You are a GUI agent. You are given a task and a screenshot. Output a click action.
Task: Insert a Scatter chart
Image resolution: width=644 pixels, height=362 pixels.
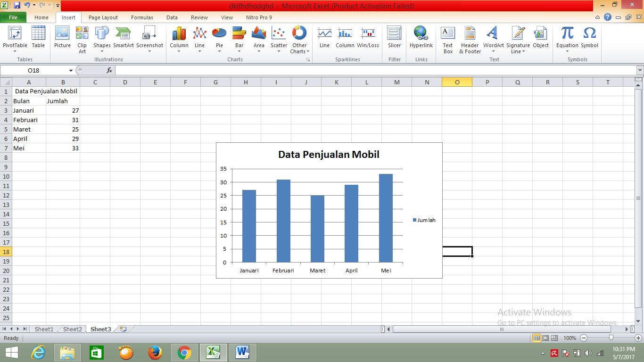(x=279, y=40)
